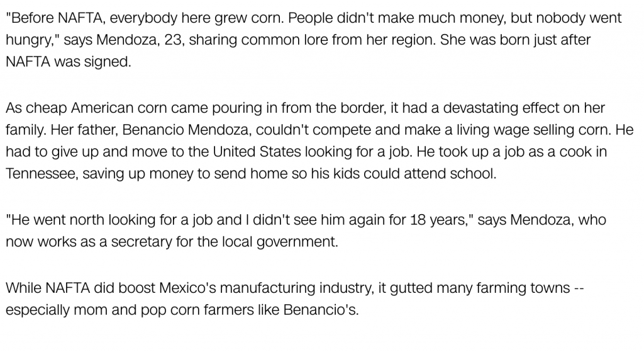The height and width of the screenshot is (352, 644).
Task: Click the word "Mexico's" in last paragraph
Action: coord(187,288)
